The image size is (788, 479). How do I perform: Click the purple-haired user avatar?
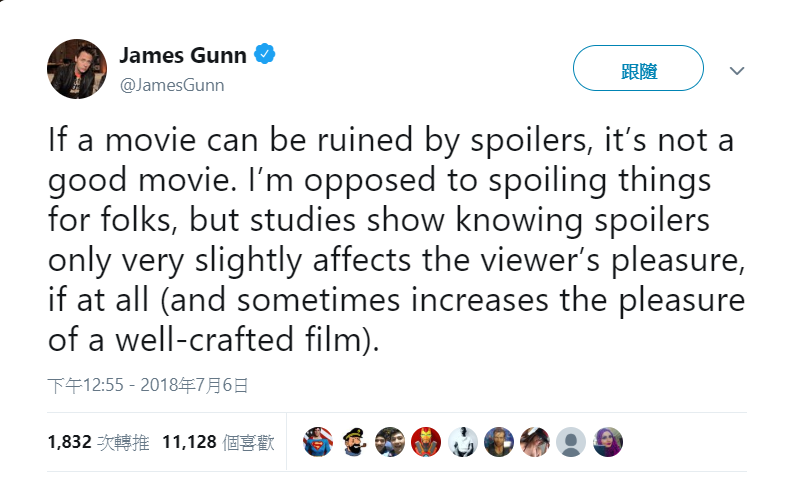click(x=607, y=441)
